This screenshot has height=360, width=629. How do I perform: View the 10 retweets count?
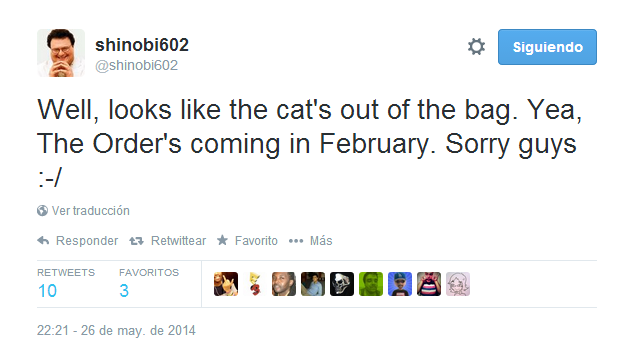[x=47, y=291]
